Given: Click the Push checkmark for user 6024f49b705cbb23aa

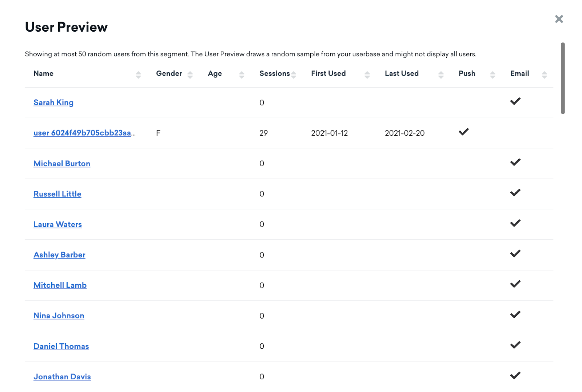Looking at the screenshot, I should pos(464,132).
